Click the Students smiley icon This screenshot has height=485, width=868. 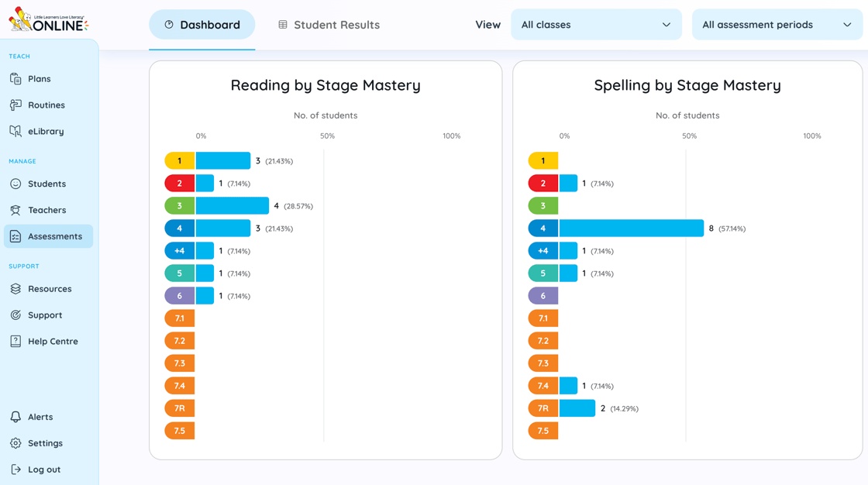pos(15,184)
